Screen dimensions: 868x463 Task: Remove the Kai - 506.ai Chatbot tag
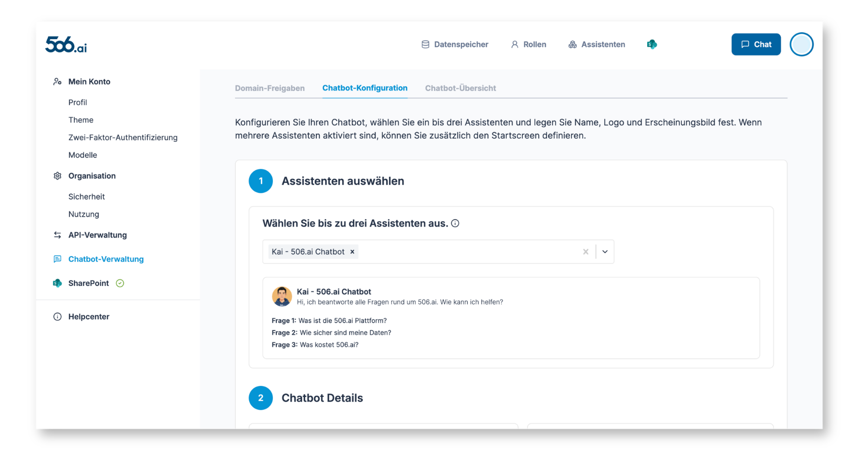353,252
